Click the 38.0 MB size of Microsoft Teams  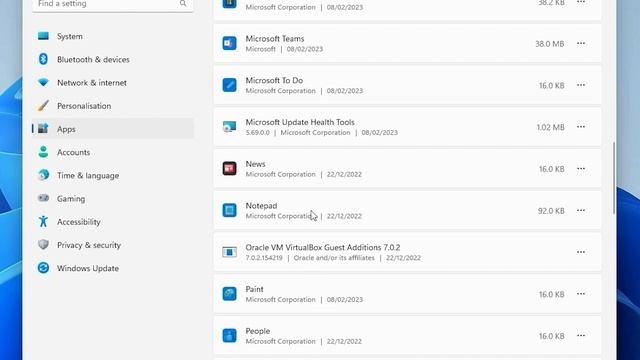[550, 44]
